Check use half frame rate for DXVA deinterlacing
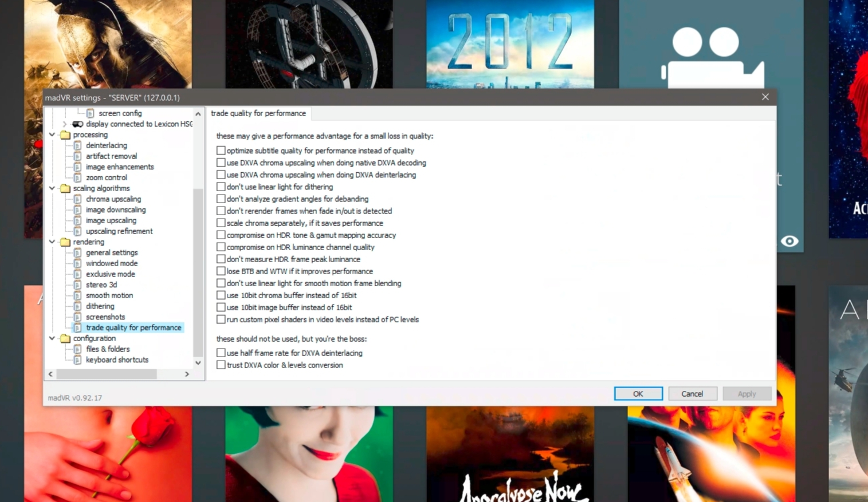 [x=221, y=353]
